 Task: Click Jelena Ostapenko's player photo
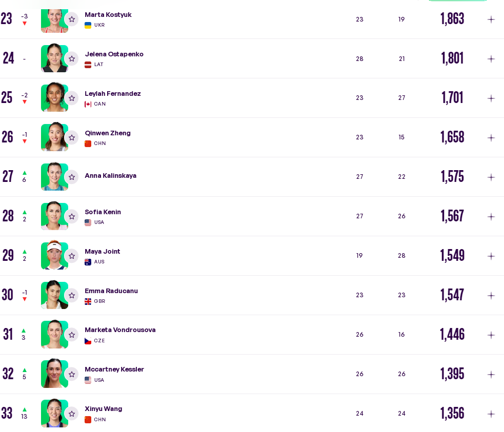pyautogui.click(x=55, y=58)
